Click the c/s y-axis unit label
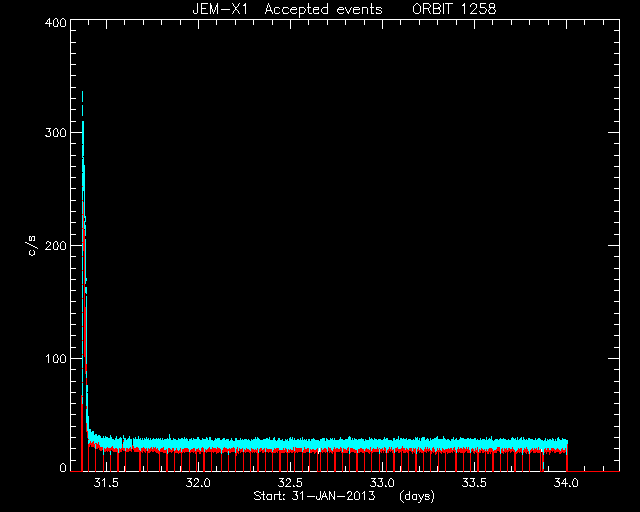Viewport: 640px width, 512px height. click(32, 245)
